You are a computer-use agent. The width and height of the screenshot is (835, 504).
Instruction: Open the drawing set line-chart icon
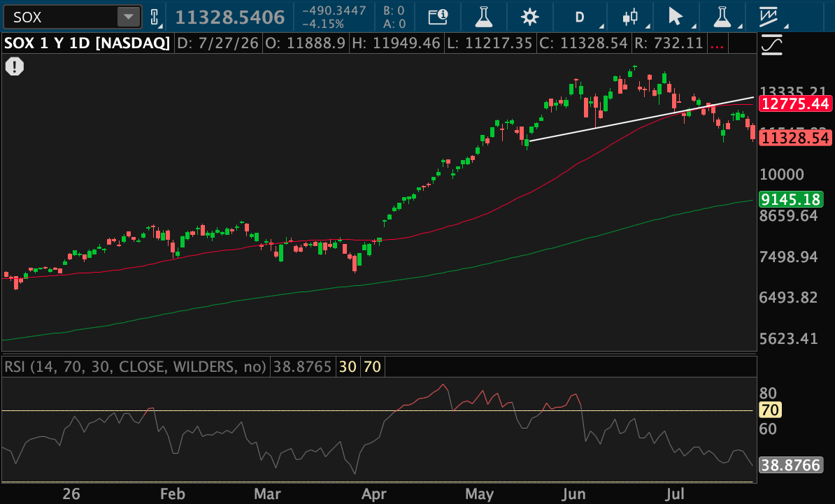click(769, 17)
